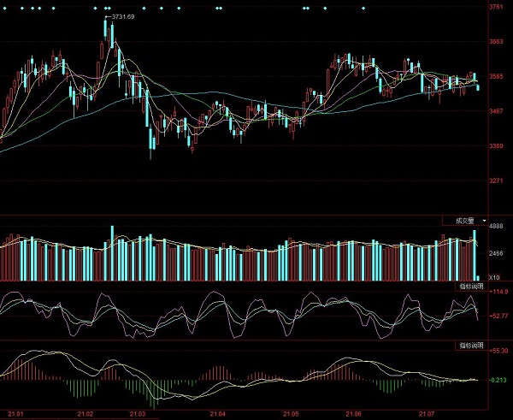Screen dimensions: 513x420
Task: Click the 21.05 date label
Action: [292, 414]
